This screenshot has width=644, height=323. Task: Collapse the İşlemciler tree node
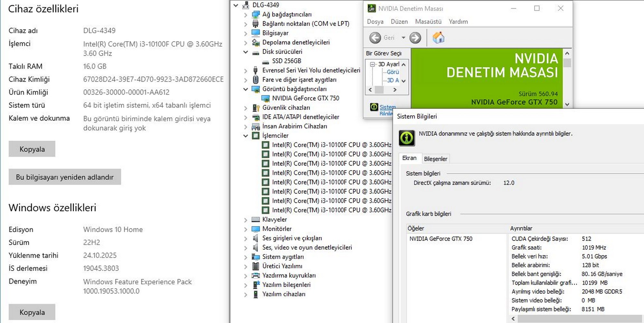tap(246, 136)
